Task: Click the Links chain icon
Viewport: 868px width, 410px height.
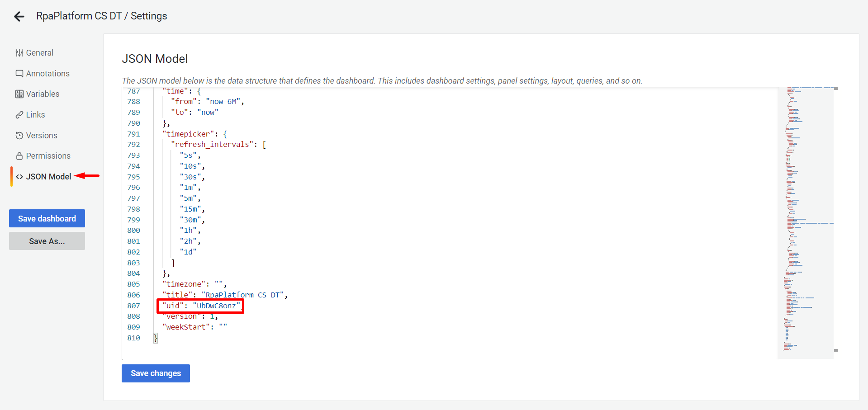Action: 19,115
